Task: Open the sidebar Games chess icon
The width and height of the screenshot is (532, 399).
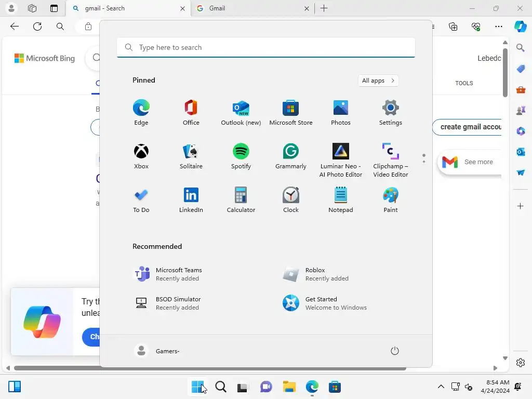Action: pos(521,111)
